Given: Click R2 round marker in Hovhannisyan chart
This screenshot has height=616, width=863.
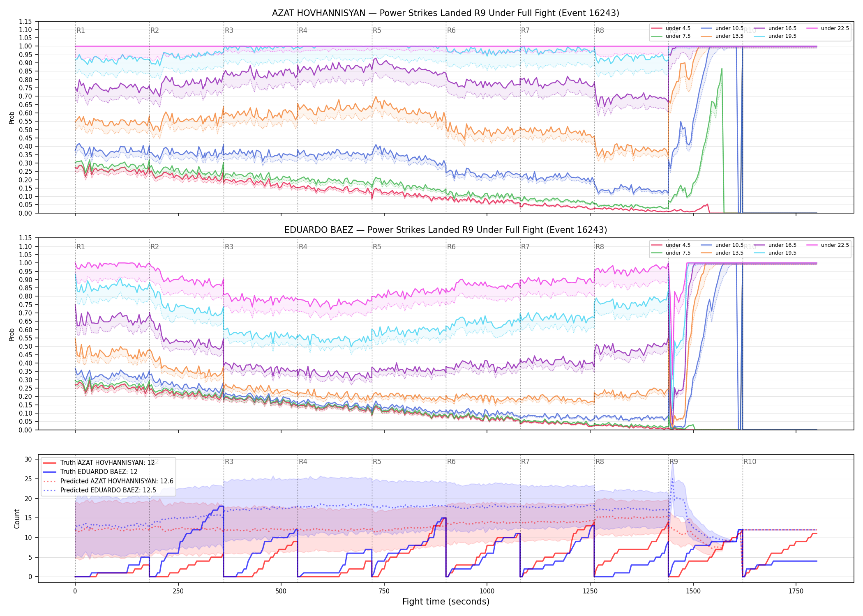Looking at the screenshot, I should point(155,30).
